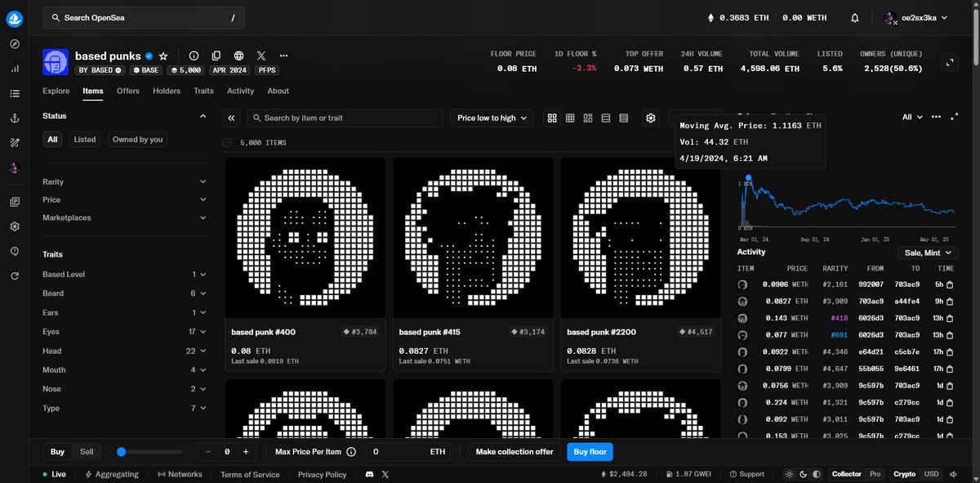Click the copy icon beside collection name

[216, 56]
